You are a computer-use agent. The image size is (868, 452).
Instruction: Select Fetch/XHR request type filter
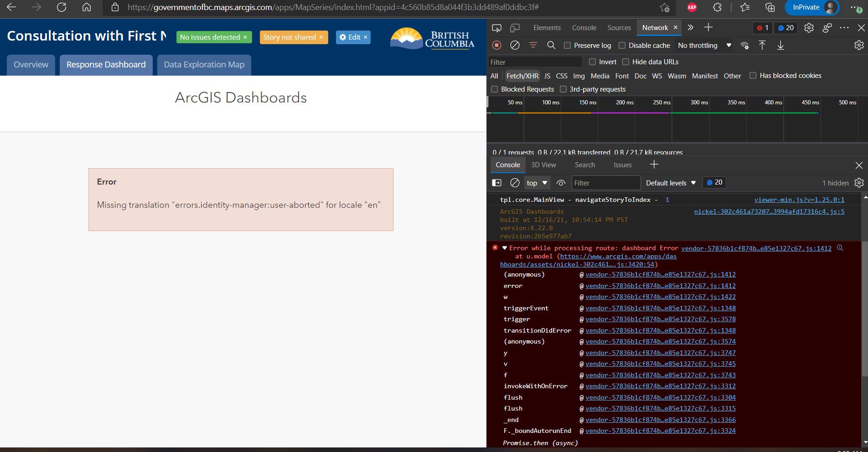tap(522, 76)
